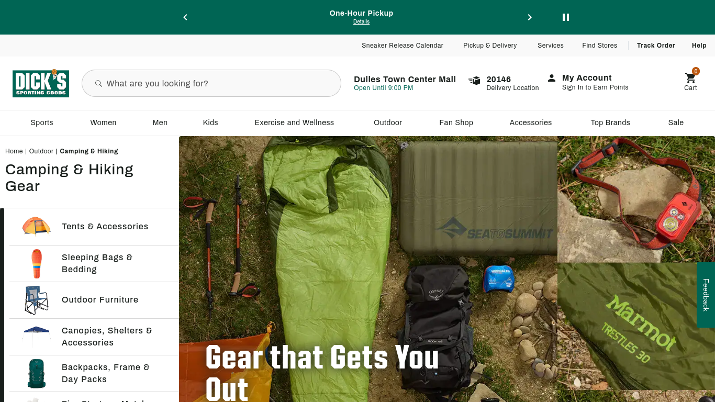Go to Outdoor breadcrumb
This screenshot has width=715, height=402.
(x=41, y=151)
